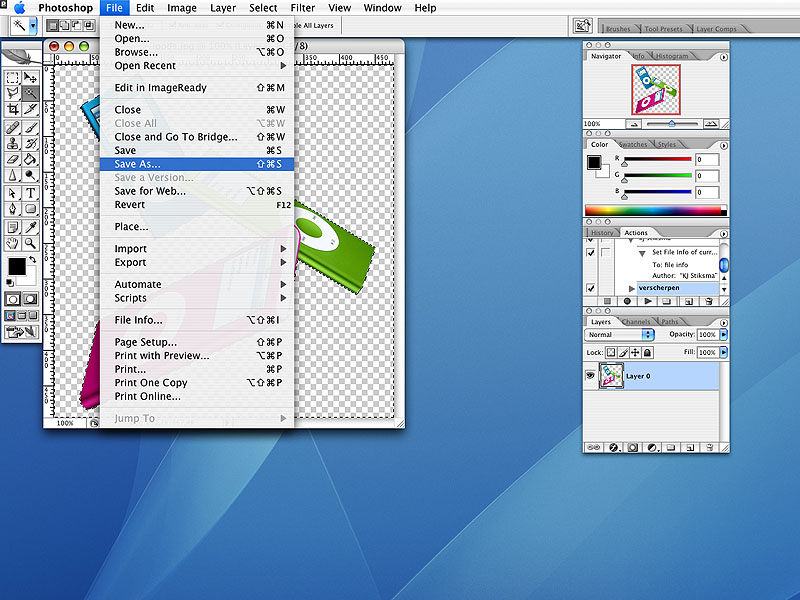Delete layer using Layers panel trash icon
The image size is (800, 600).
pos(708,447)
